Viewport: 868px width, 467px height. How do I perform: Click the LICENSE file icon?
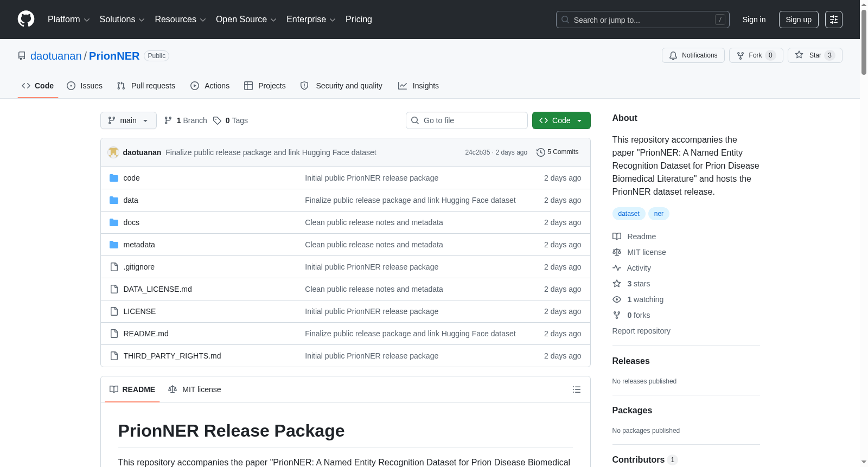coord(114,311)
